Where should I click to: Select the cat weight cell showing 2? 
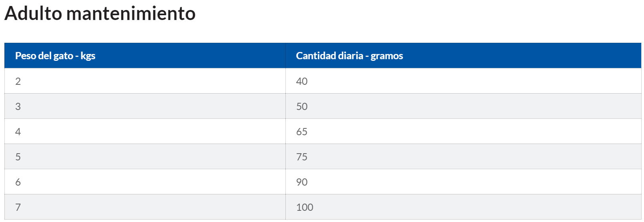[x=18, y=81]
